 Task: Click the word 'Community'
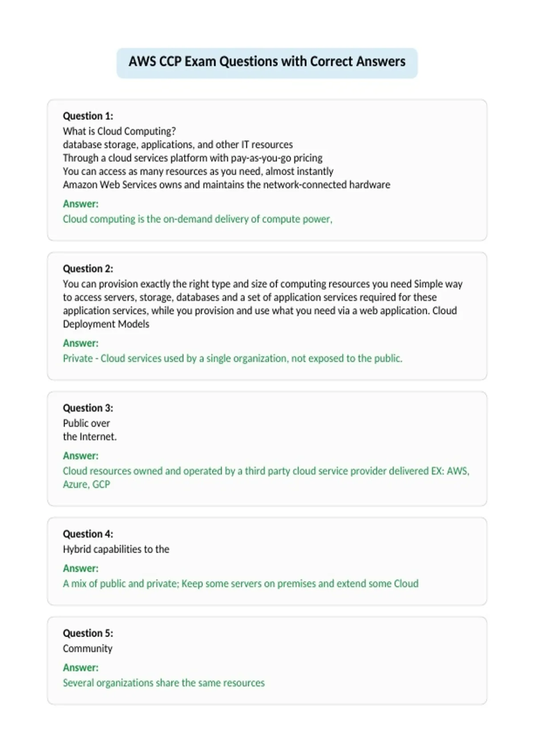88,648
